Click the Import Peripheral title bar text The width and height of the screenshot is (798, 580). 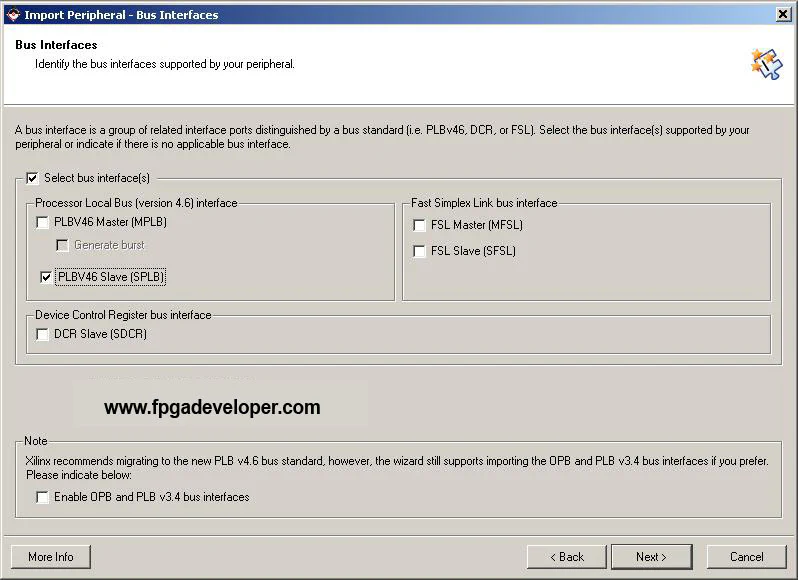pyautogui.click(x=120, y=14)
